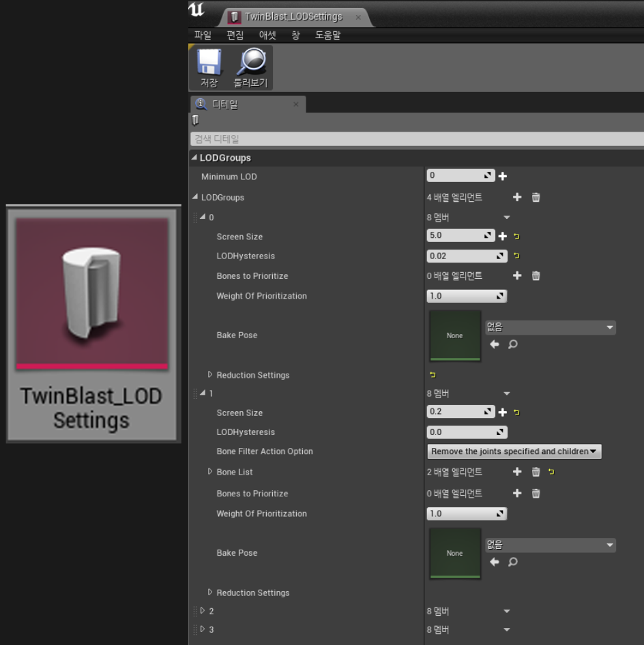Screen dimensions: 644x645
Task: Open the Edit (편집) menu
Action: click(235, 35)
